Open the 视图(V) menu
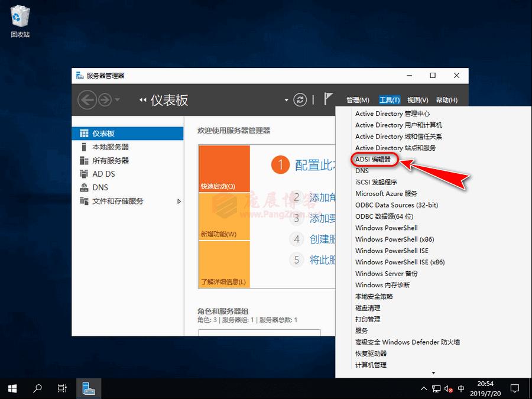This screenshot has height=399, width=532. click(x=417, y=99)
